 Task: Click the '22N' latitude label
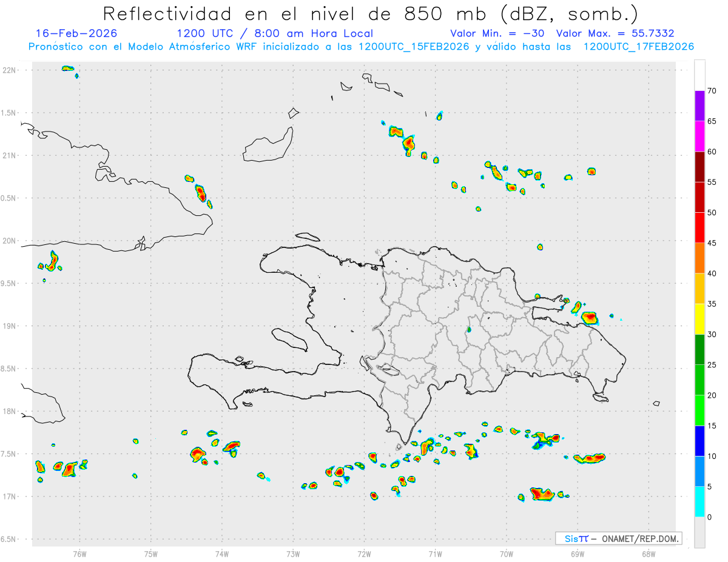[10, 70]
